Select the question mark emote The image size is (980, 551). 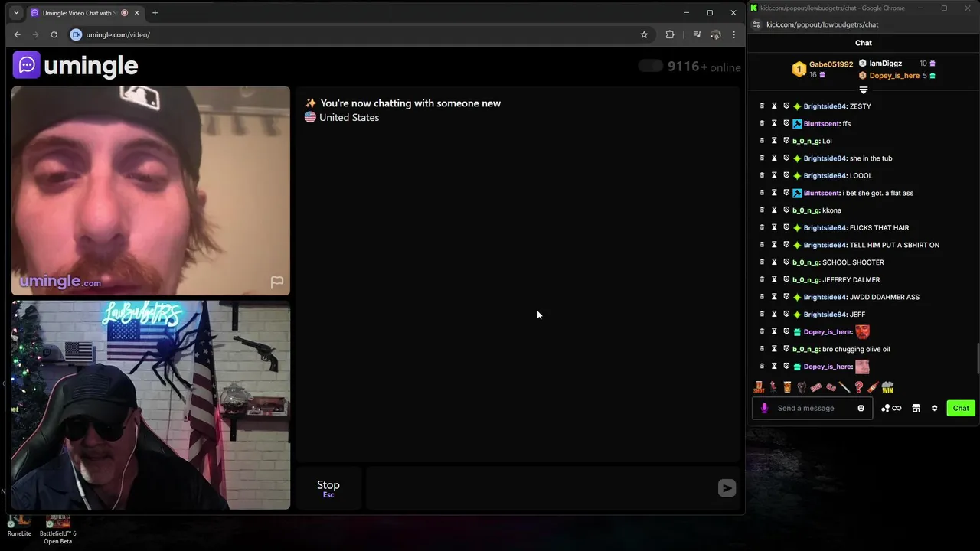pos(859,387)
